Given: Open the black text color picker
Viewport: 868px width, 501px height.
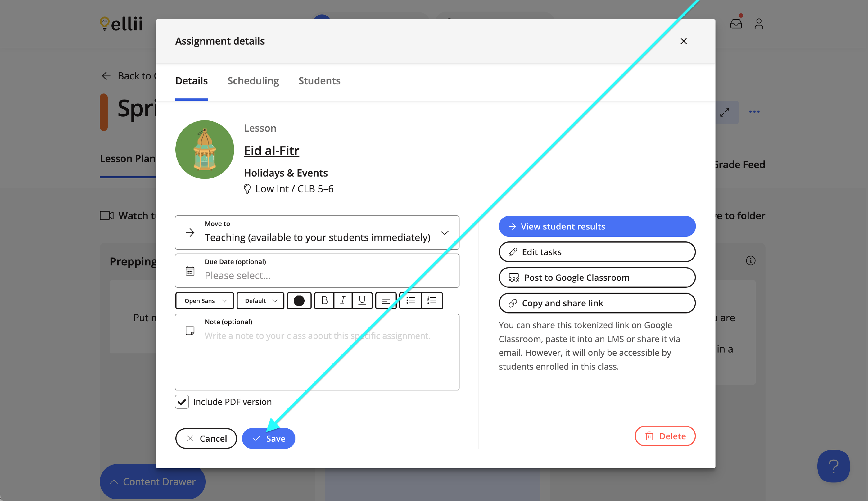Looking at the screenshot, I should pyautogui.click(x=299, y=301).
